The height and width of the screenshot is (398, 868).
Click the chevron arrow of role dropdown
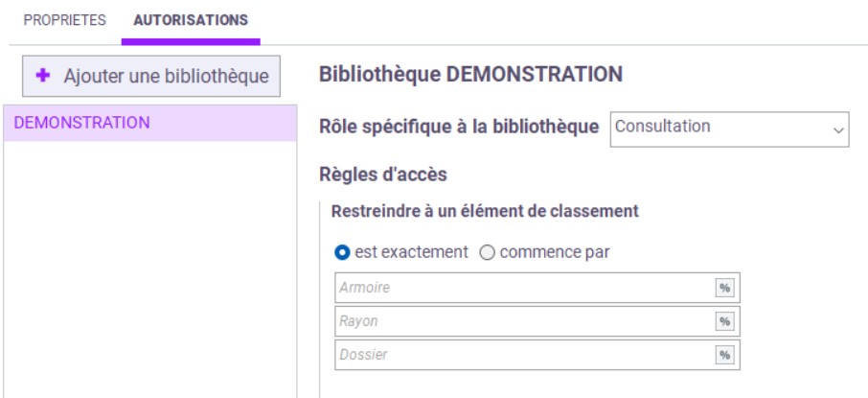[839, 129]
